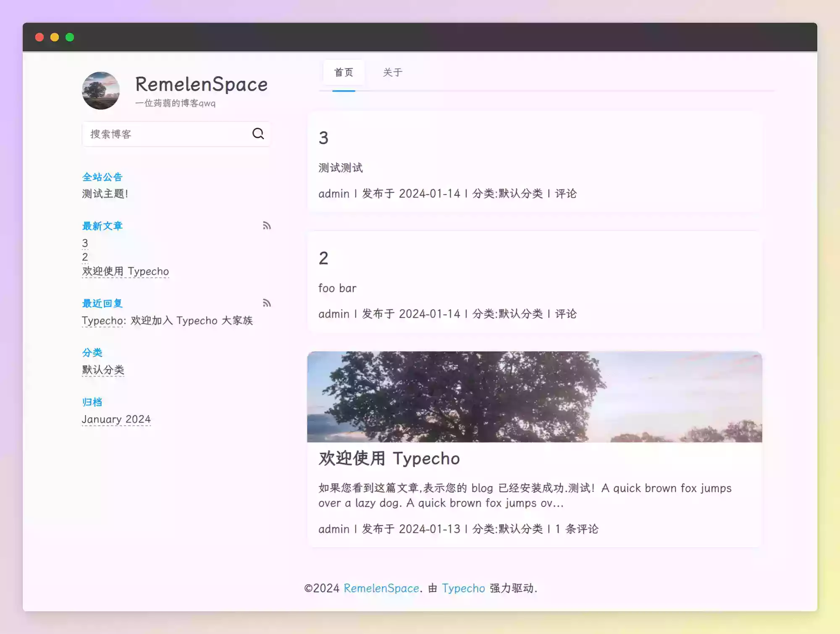Switch to the 关于 tab
Viewport: 840px width, 634px height.
393,72
